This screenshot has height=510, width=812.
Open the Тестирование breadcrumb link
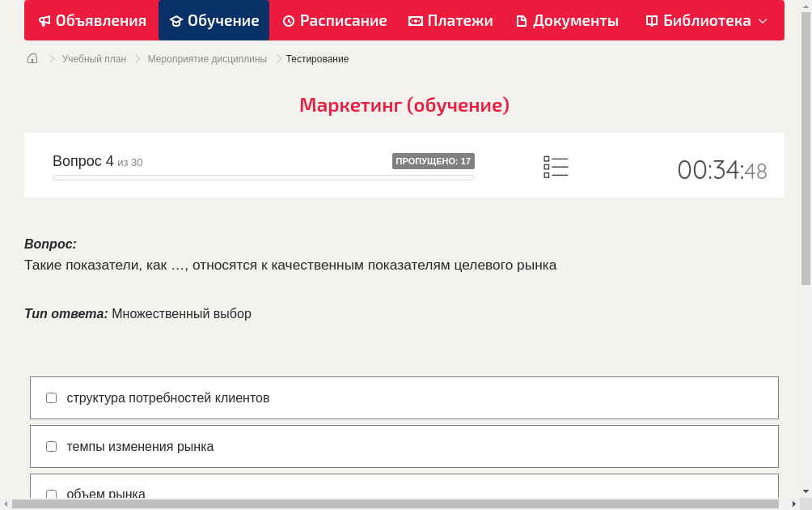pyautogui.click(x=316, y=58)
